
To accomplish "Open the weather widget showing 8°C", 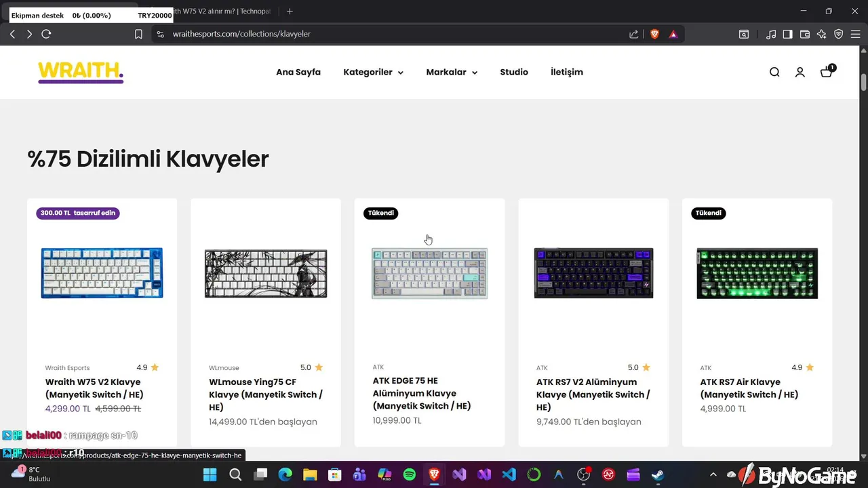I will (31, 474).
